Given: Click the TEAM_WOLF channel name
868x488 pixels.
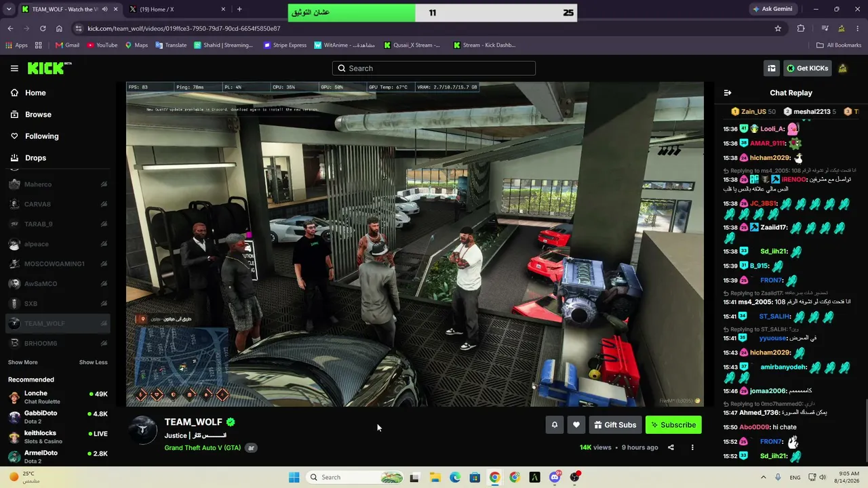Looking at the screenshot, I should click(x=193, y=422).
